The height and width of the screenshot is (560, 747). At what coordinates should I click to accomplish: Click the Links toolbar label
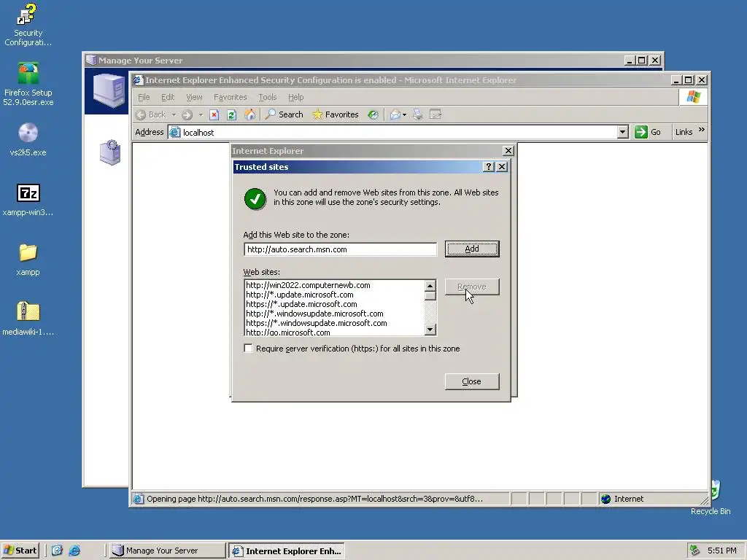click(684, 133)
